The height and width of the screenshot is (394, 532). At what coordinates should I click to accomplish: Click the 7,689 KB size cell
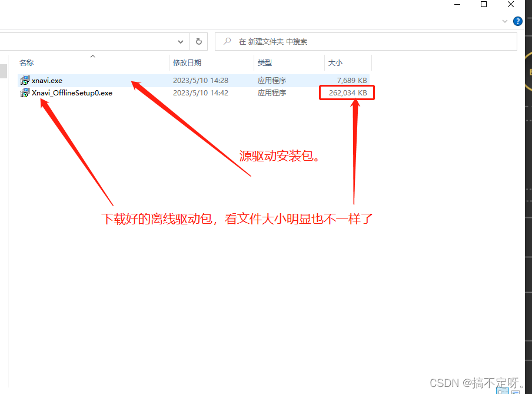[352, 81]
